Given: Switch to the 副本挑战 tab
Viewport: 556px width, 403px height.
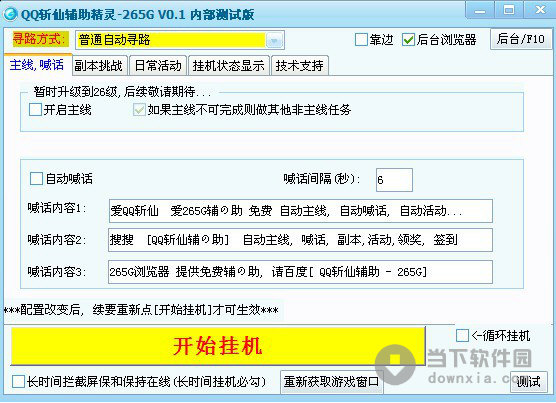Looking at the screenshot, I should 99,66.
